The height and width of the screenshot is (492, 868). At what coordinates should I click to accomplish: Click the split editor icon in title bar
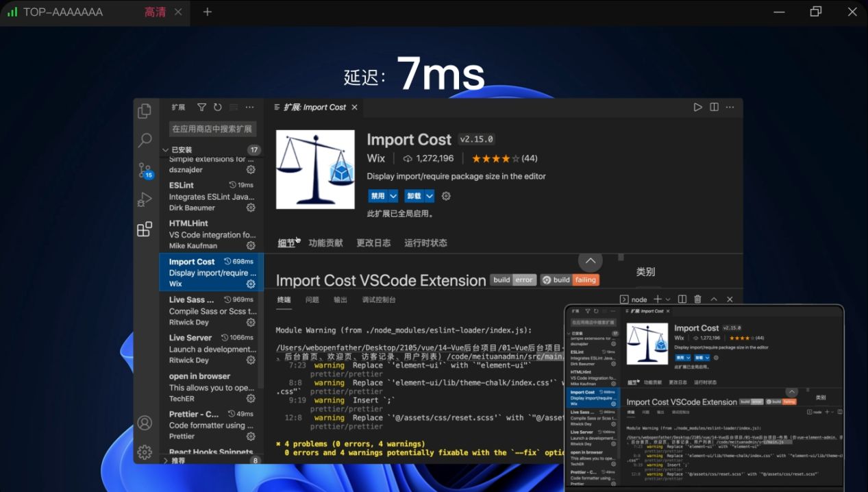click(x=714, y=108)
